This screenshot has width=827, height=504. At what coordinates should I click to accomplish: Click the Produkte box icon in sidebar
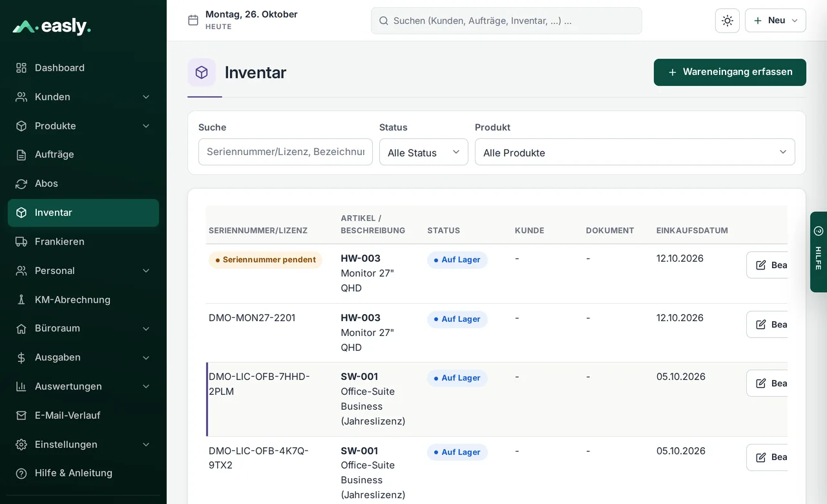[21, 126]
